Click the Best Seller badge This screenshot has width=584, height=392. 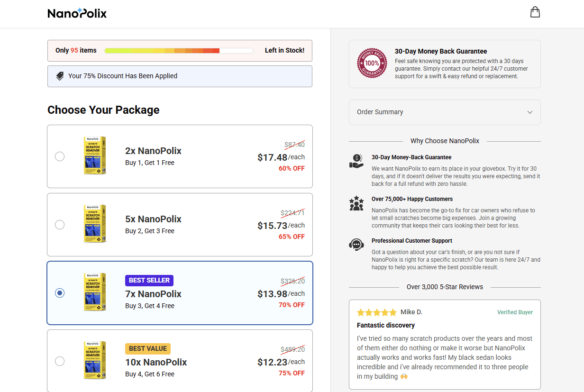tap(149, 280)
